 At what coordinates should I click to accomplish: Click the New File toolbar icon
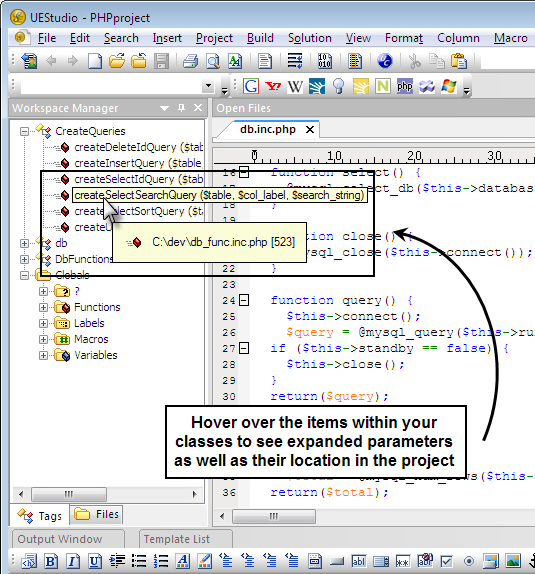tap(95, 61)
